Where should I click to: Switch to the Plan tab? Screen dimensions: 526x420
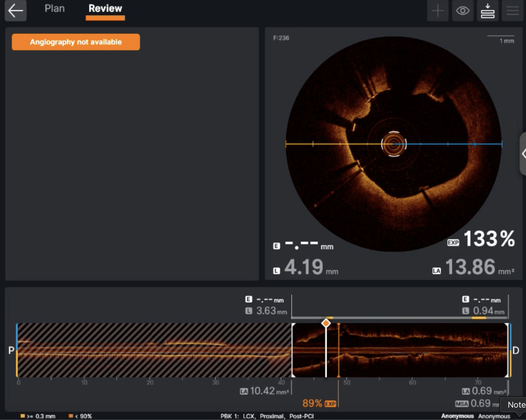pyautogui.click(x=55, y=9)
